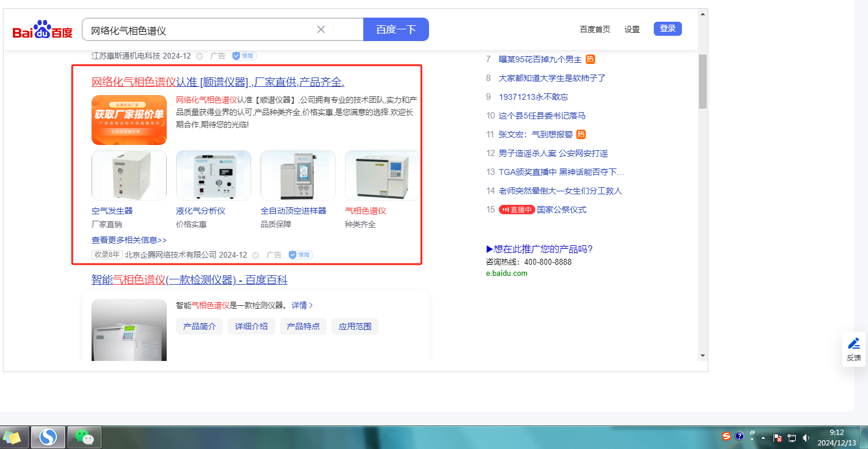Open hot search 张文宏：气到想报警
Viewport: 868px width, 449px height.
(x=536, y=134)
